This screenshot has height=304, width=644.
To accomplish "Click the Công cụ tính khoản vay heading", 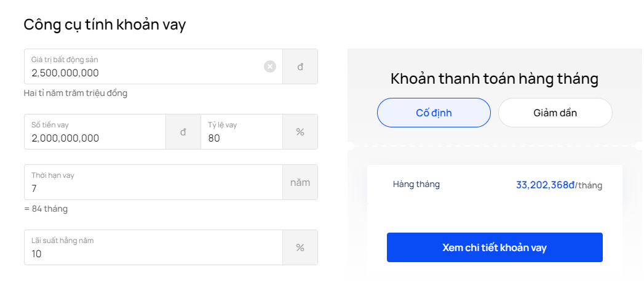I will coord(105,25).
